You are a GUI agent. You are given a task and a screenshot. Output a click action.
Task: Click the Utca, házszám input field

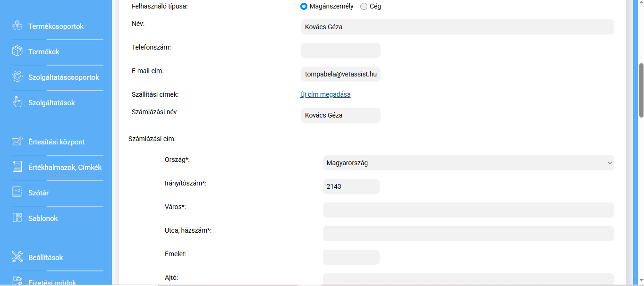pos(468,234)
